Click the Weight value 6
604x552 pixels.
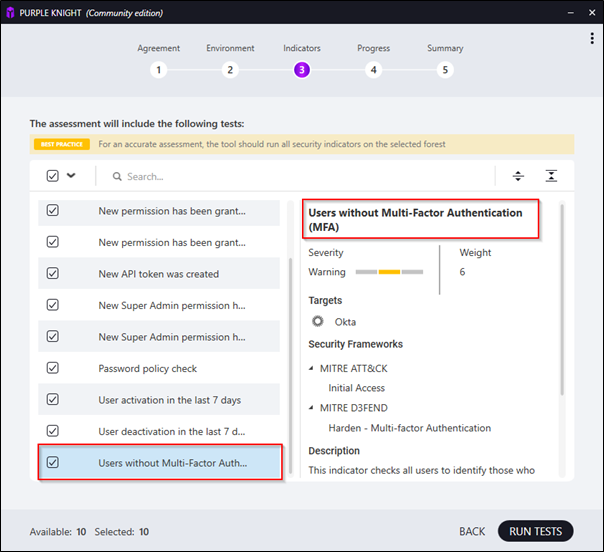click(462, 272)
